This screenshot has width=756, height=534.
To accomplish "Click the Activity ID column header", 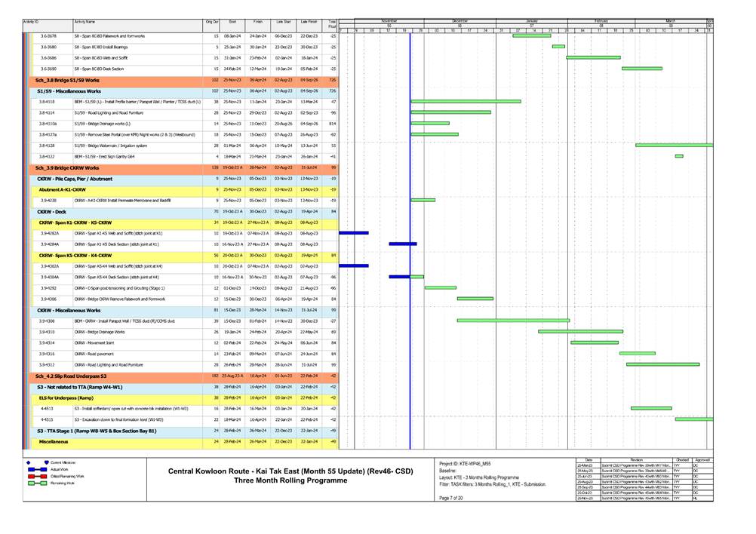I will click(x=32, y=23).
